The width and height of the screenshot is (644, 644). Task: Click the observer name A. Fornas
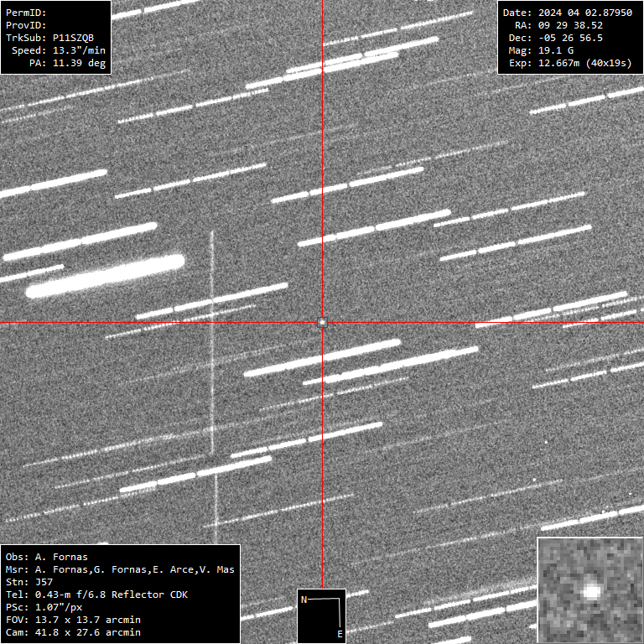coord(46,557)
